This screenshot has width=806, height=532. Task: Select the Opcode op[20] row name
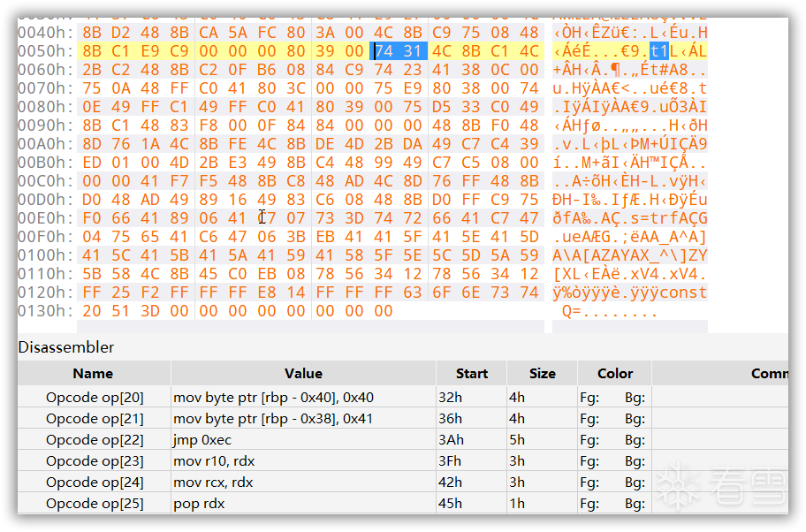[95, 398]
